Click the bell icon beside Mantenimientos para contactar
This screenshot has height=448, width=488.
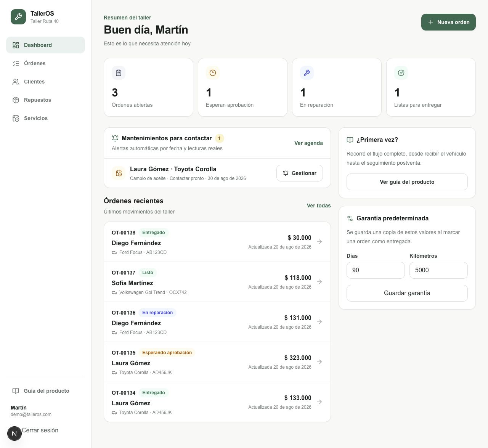(115, 138)
